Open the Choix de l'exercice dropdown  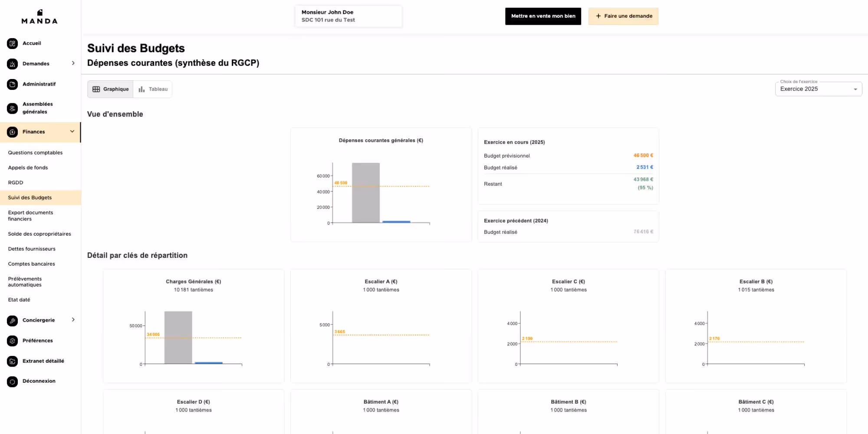[x=819, y=89]
